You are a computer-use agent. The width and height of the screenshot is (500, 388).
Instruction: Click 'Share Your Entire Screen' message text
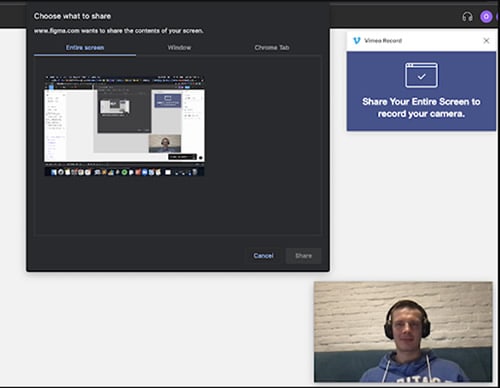click(421, 108)
